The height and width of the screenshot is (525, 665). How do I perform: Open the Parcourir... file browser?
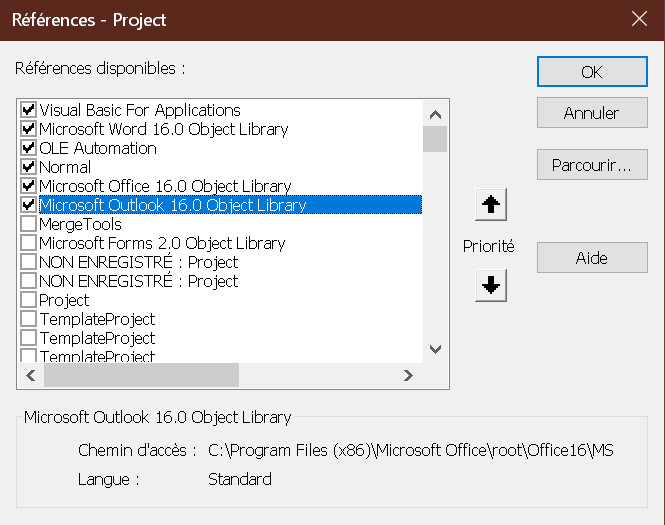[x=591, y=165]
